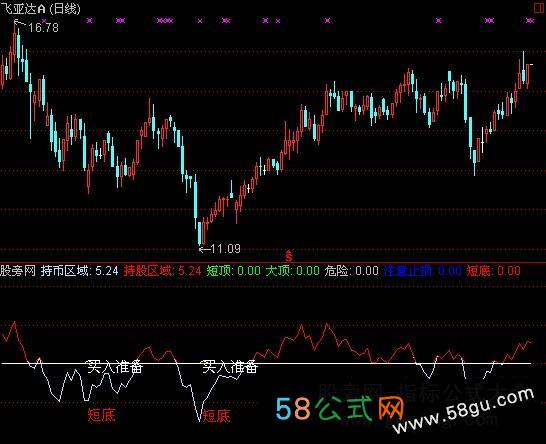Click the red 持股区域: 5.24 readout

tap(163, 271)
